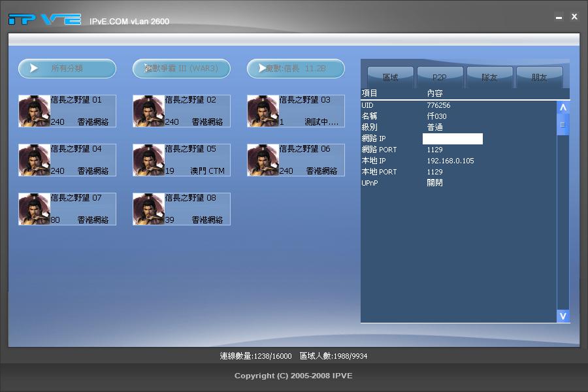Screen dimensions: 588x392
Task: Select room title 信長之野望 03
Action: point(305,100)
